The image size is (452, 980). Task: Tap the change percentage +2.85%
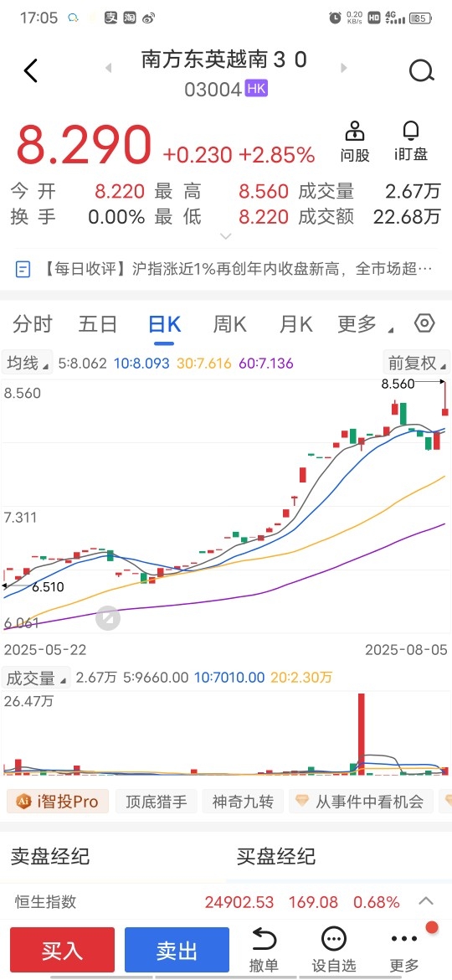(x=277, y=154)
